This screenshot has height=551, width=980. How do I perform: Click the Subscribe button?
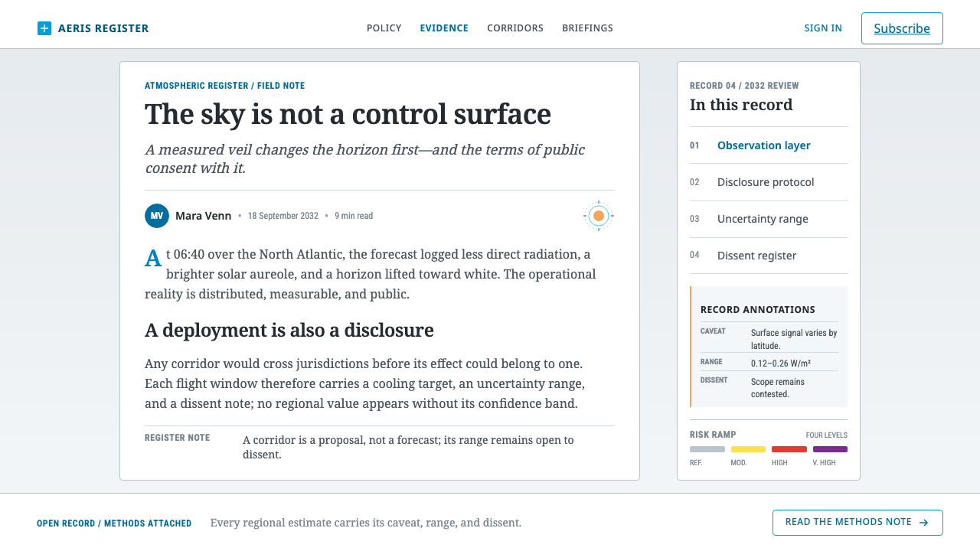(902, 28)
